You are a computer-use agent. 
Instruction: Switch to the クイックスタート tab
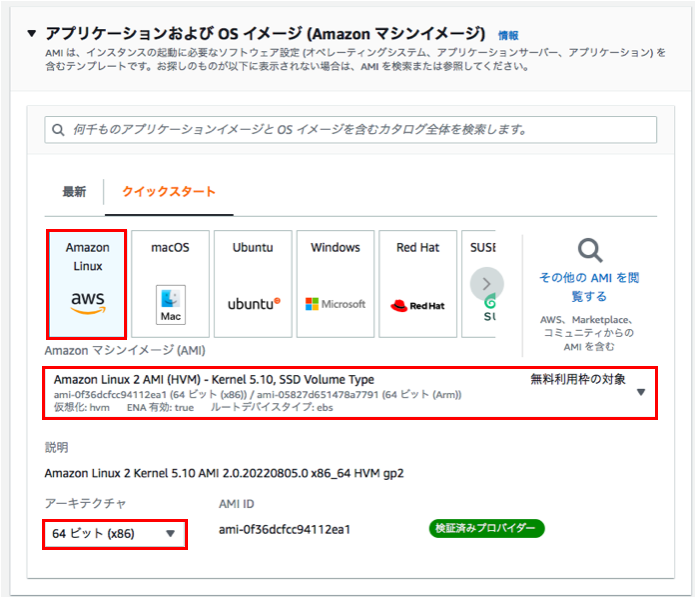(x=169, y=191)
